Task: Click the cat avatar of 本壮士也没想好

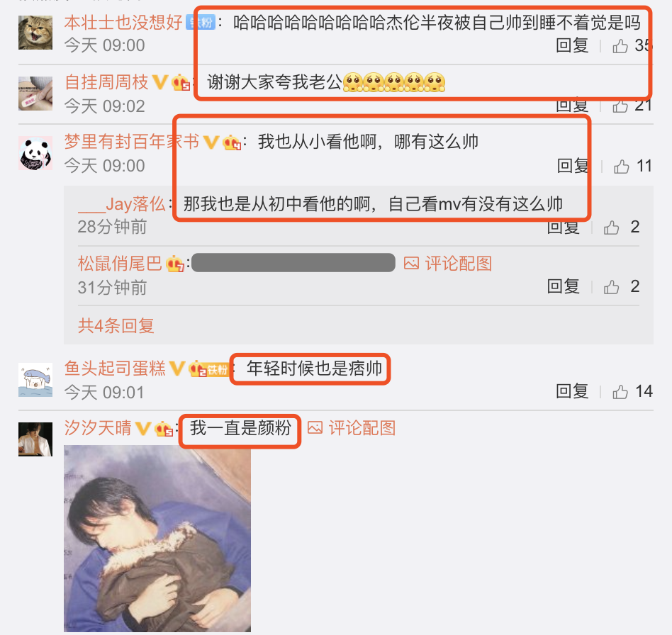Action: (x=35, y=33)
